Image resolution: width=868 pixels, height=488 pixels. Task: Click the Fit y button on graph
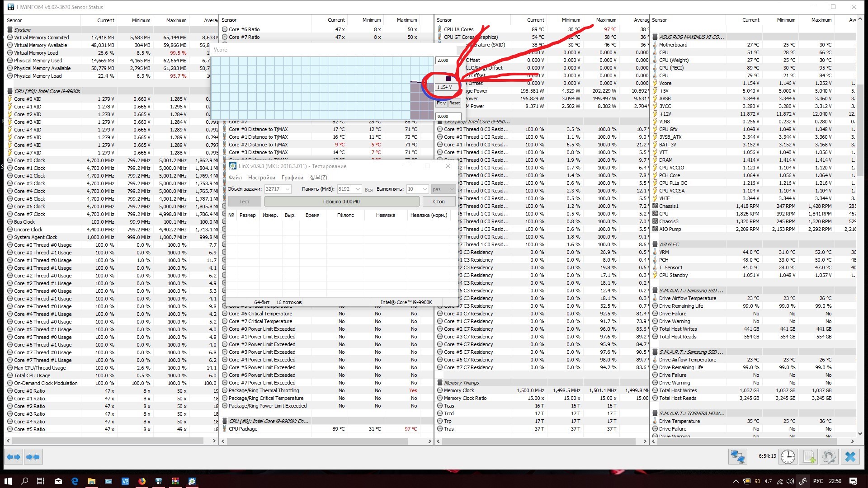point(441,103)
